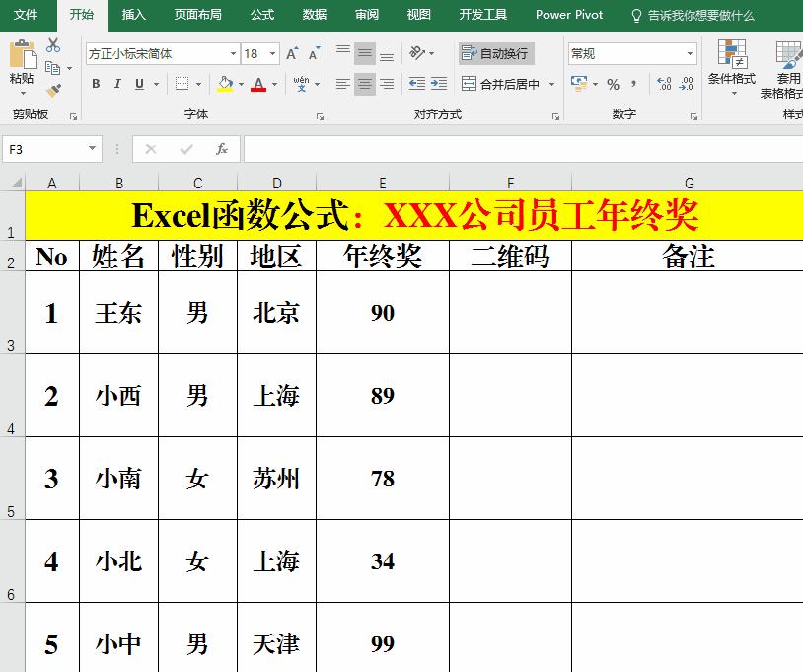Click the Tell Me search box
803x672 pixels.
pos(693,16)
